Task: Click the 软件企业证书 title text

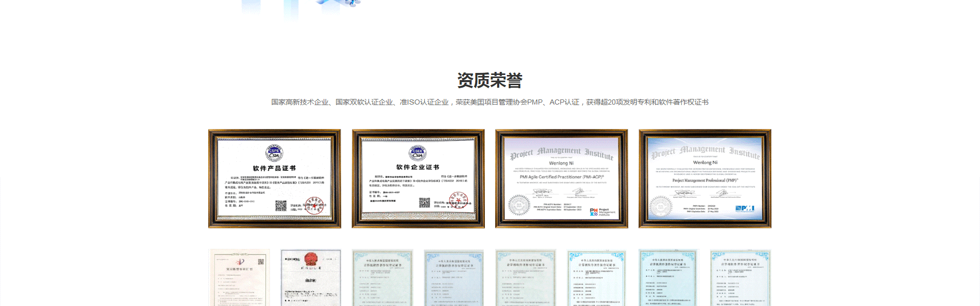Action: point(418,167)
